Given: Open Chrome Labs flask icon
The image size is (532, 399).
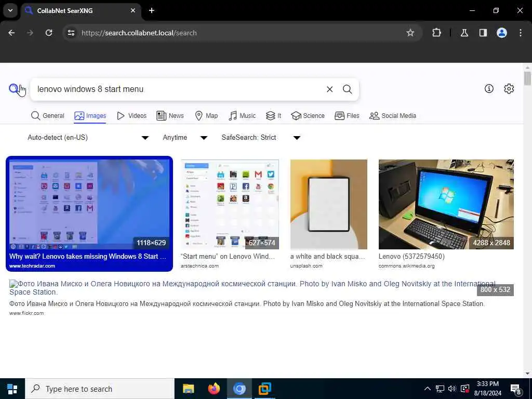Looking at the screenshot, I should pyautogui.click(x=464, y=33).
